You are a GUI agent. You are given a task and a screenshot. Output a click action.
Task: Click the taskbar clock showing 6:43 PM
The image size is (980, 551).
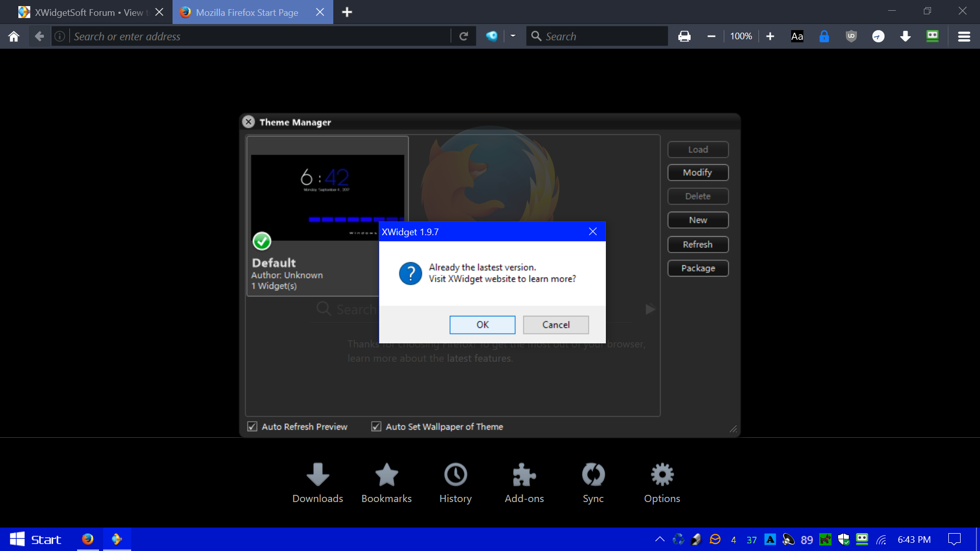pos(914,539)
